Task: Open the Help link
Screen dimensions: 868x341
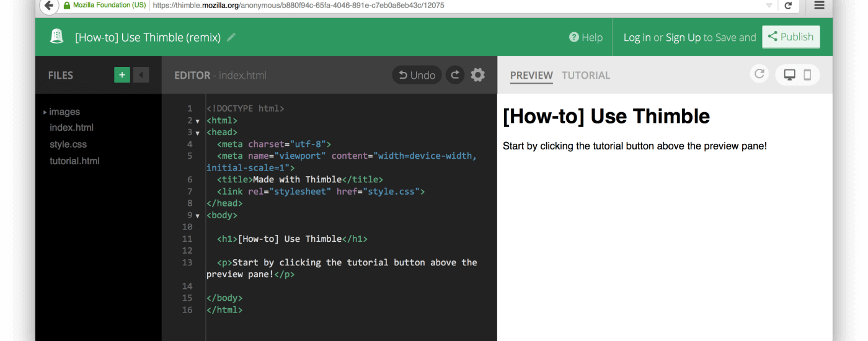Action: coord(586,37)
